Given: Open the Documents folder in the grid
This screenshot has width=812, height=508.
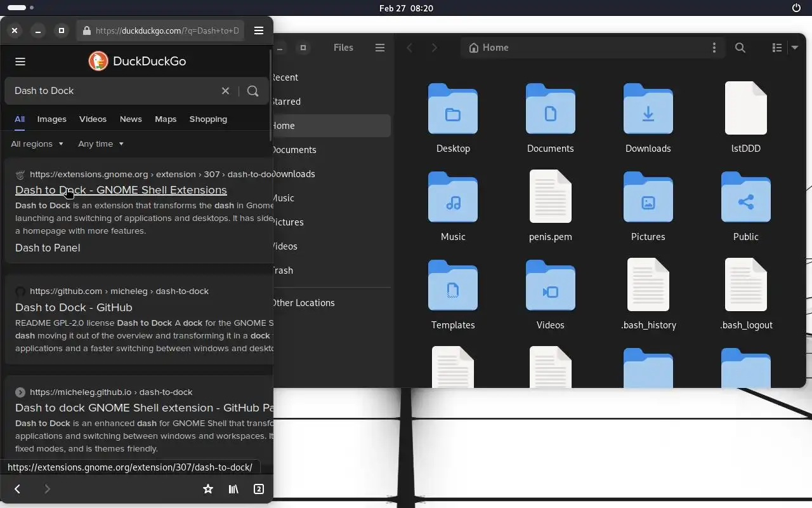Looking at the screenshot, I should tap(551, 119).
